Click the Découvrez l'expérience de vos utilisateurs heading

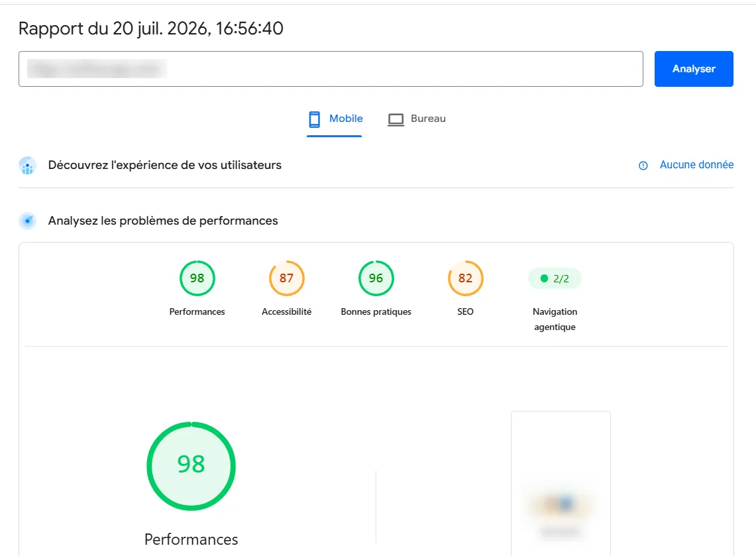point(164,166)
